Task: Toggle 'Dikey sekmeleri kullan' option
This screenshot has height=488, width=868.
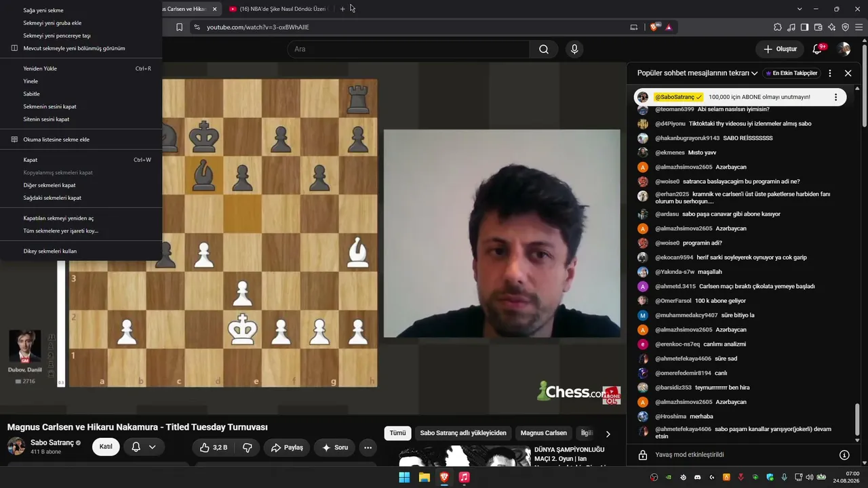Action: coord(81,251)
